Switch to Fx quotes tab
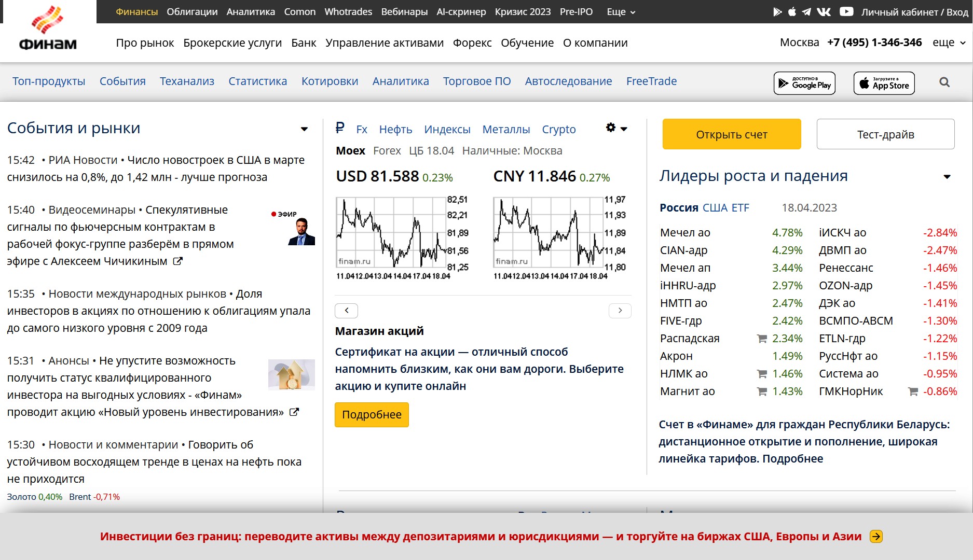This screenshot has height=560, width=973. 362,129
